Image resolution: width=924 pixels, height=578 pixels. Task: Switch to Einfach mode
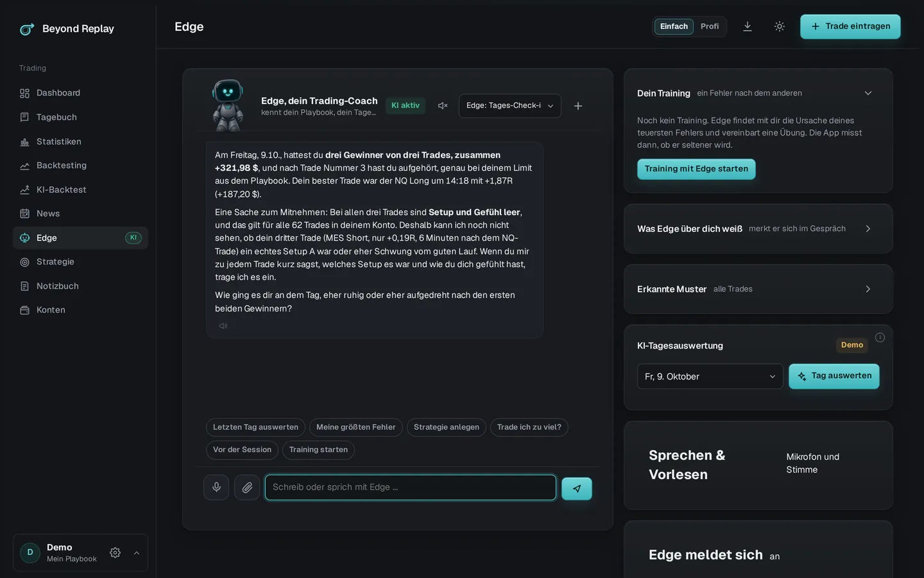(x=674, y=26)
